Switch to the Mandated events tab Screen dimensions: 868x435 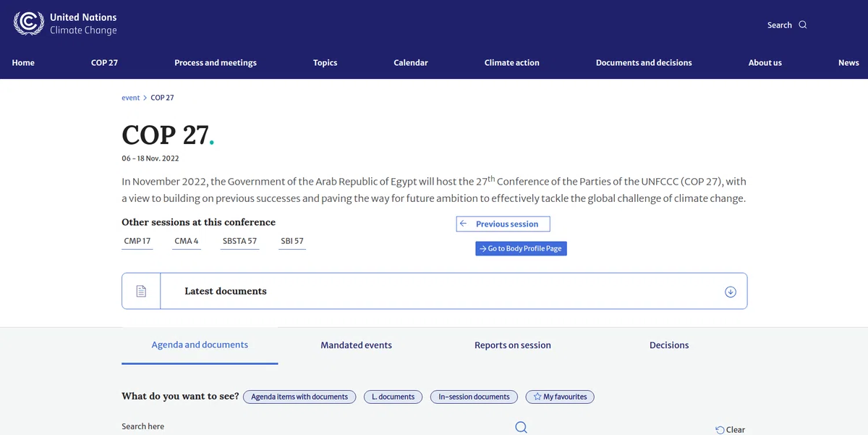click(x=357, y=345)
